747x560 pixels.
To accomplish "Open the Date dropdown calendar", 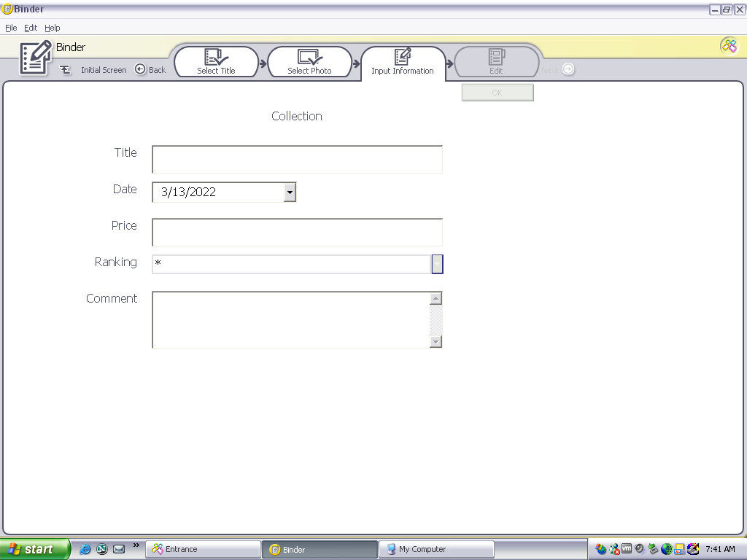I will coord(290,192).
